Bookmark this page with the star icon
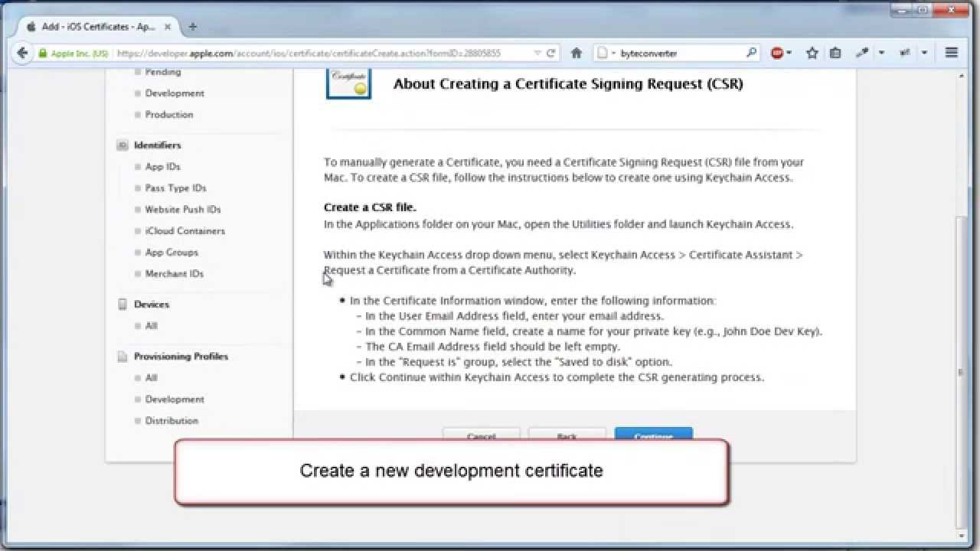 (812, 53)
